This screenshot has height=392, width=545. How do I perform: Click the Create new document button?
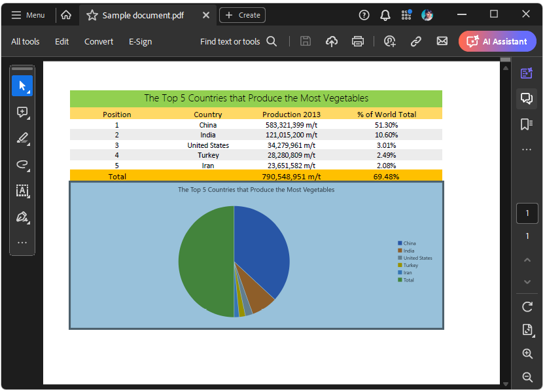click(x=242, y=14)
